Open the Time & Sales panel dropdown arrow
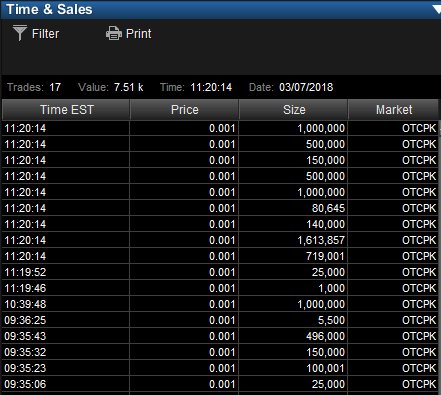This screenshot has height=395, width=441. pos(437,9)
